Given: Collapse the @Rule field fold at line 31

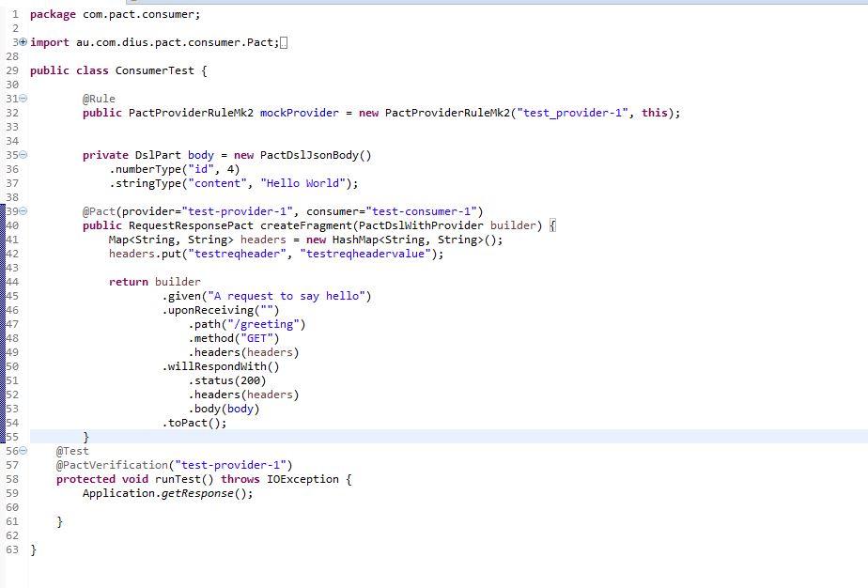Looking at the screenshot, I should (23, 99).
